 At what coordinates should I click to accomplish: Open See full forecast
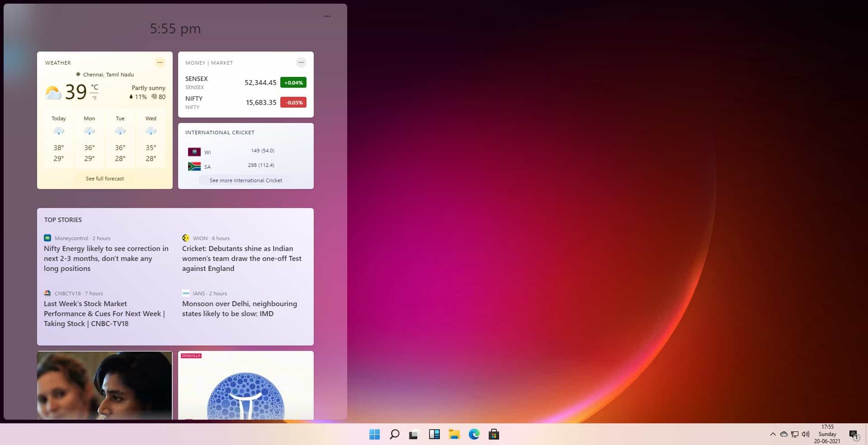(104, 178)
